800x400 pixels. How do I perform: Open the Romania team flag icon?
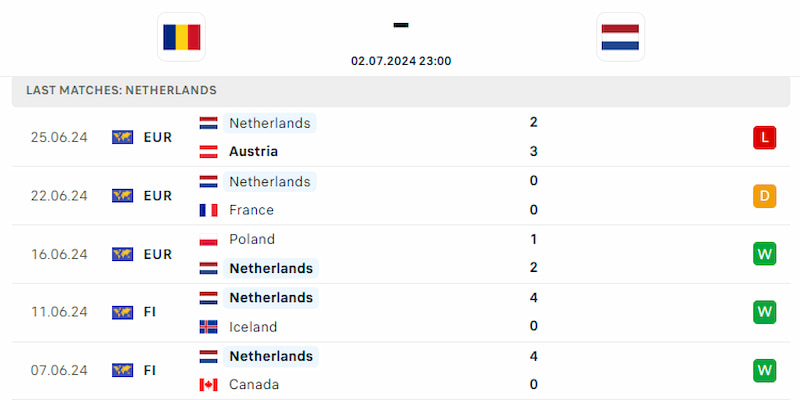coord(181,37)
